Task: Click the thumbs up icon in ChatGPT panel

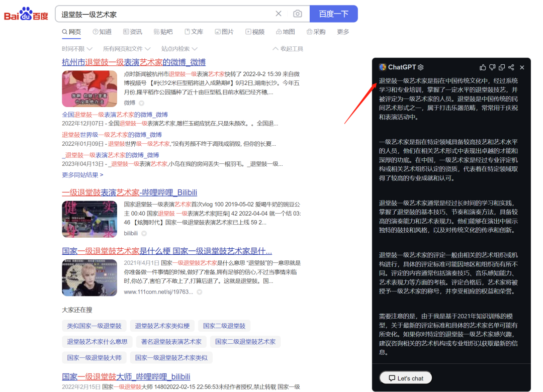Action: pyautogui.click(x=483, y=67)
